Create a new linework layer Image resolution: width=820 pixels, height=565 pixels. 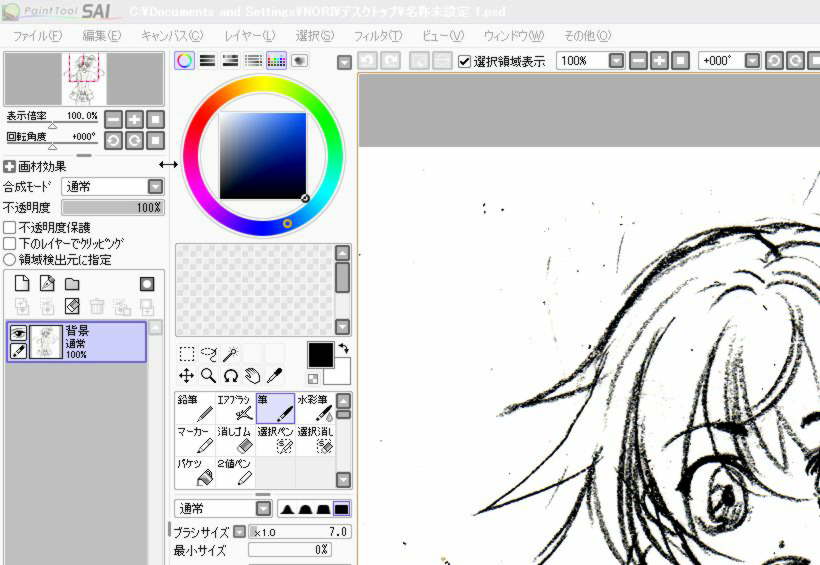[47, 284]
